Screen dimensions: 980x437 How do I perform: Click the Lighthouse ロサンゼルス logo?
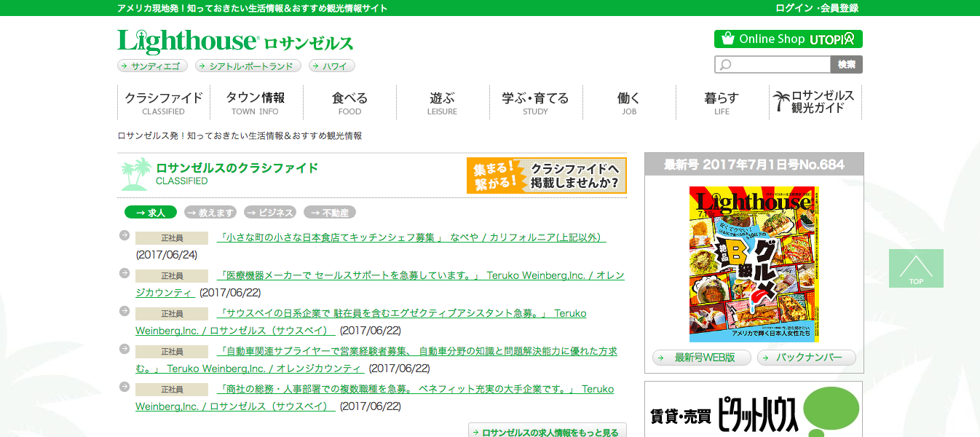click(x=235, y=42)
